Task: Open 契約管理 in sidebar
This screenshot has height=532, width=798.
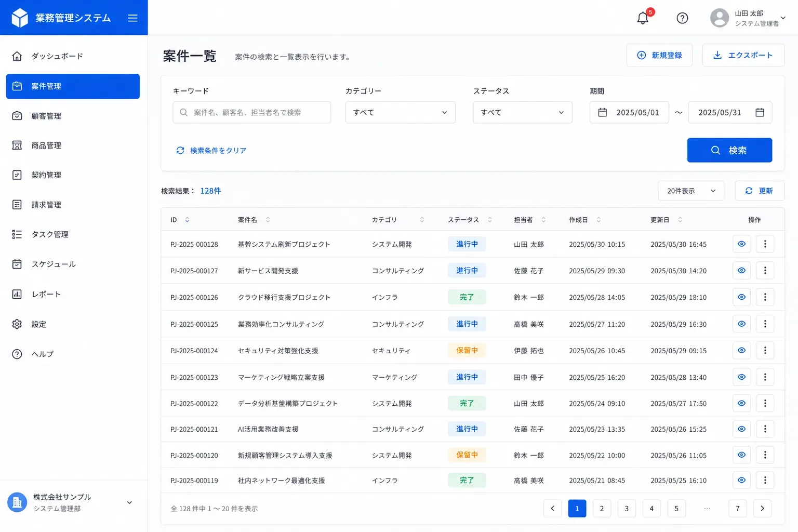Action: 73,175
